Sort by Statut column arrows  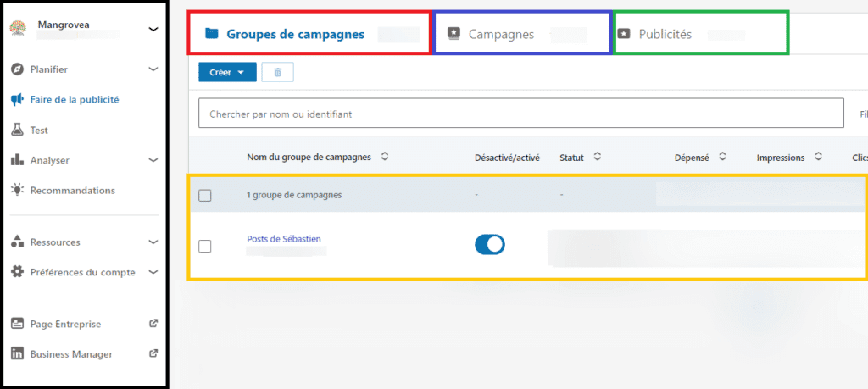pyautogui.click(x=597, y=157)
